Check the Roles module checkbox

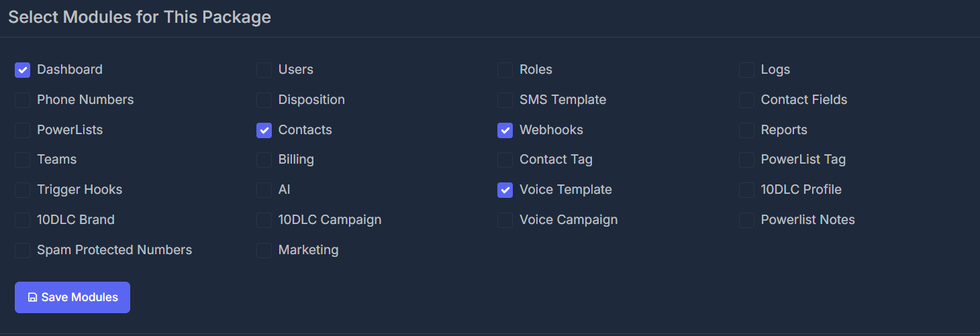pos(505,70)
